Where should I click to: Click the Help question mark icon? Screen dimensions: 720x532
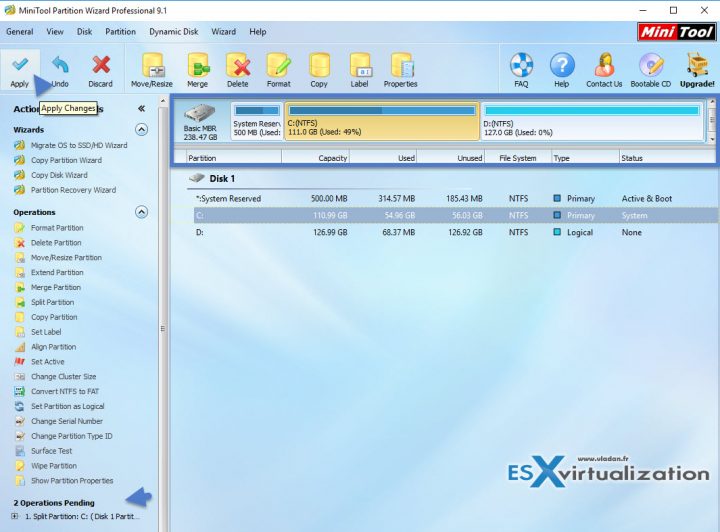(x=562, y=65)
